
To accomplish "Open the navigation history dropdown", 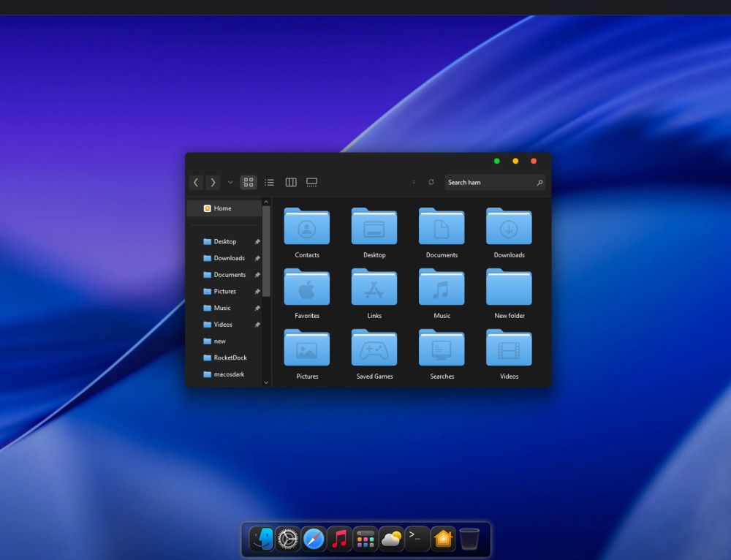I will [x=230, y=182].
